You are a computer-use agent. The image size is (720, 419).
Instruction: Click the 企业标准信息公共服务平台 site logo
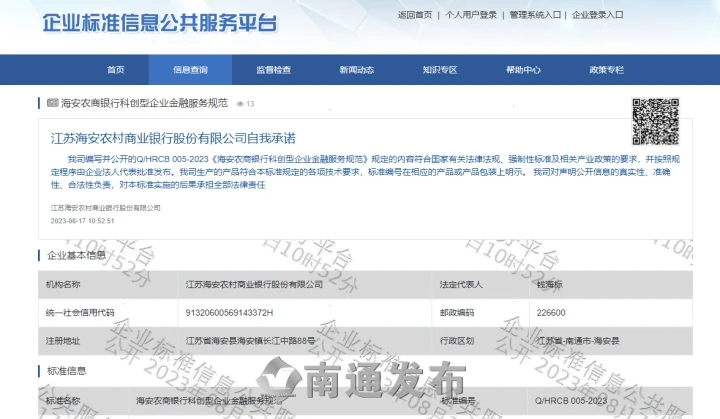click(x=160, y=22)
